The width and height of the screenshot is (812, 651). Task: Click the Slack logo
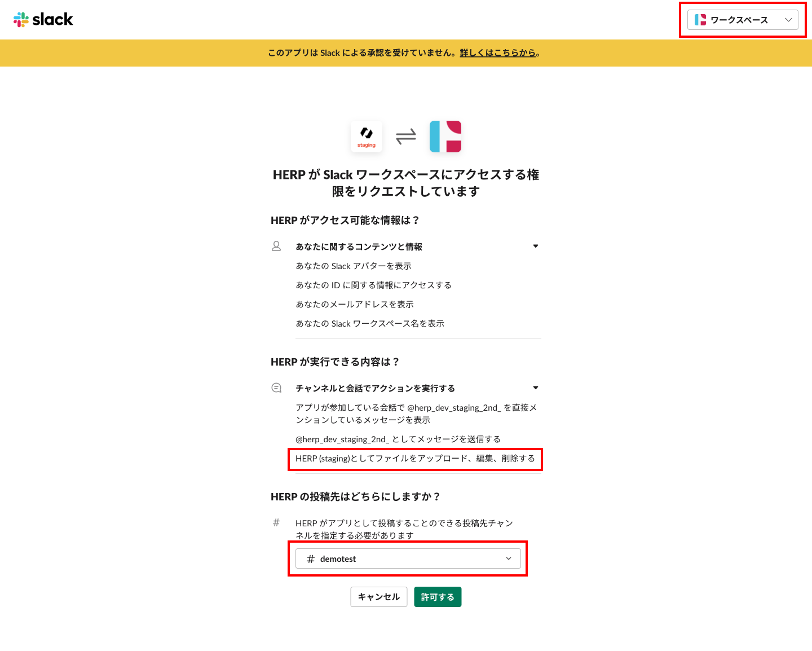pos(43,20)
